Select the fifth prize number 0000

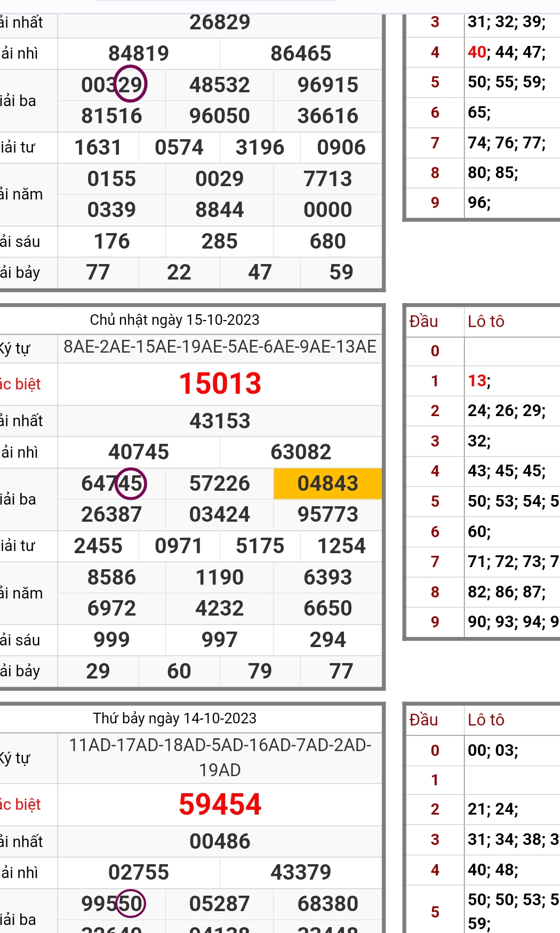click(327, 210)
